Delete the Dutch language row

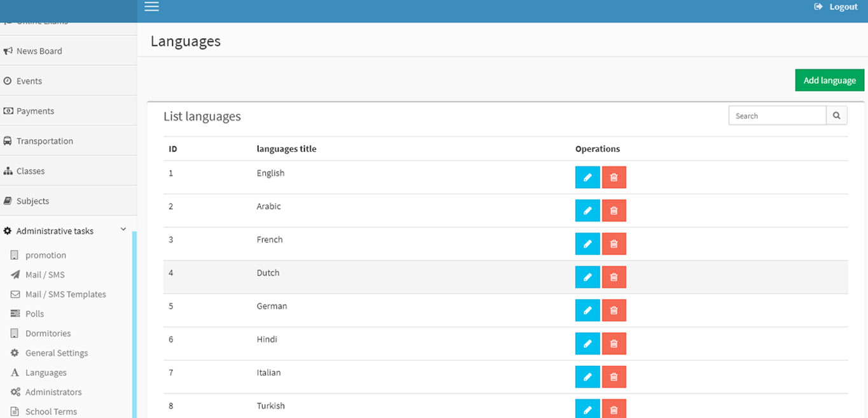[614, 277]
